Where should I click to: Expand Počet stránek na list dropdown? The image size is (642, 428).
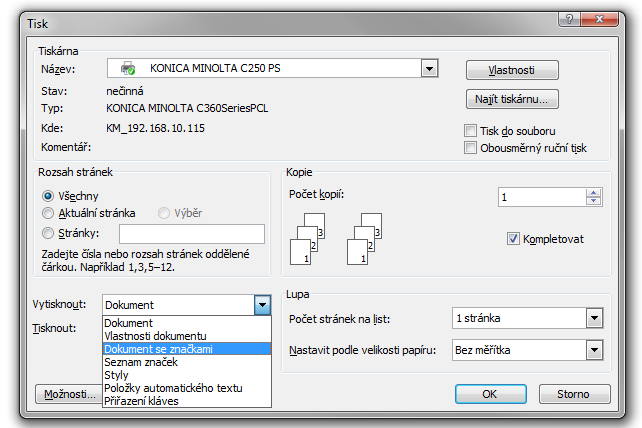pos(595,319)
